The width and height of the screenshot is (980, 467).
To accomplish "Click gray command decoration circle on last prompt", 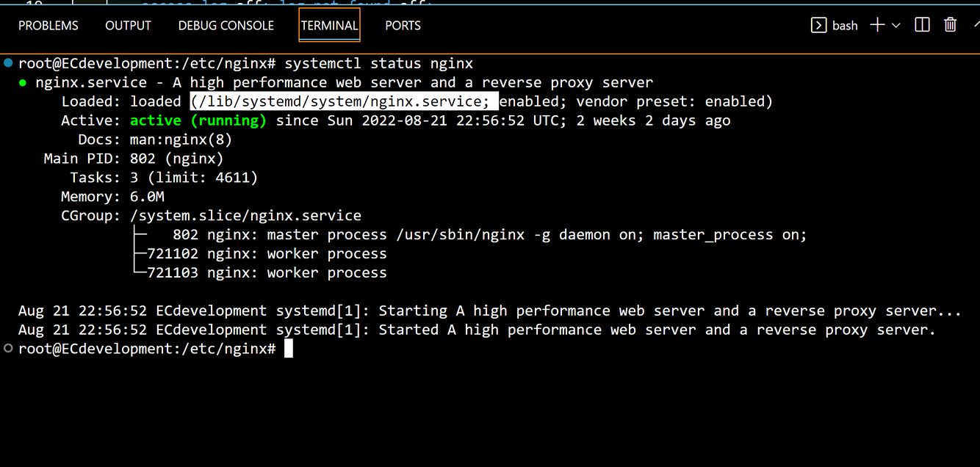I will 8,349.
